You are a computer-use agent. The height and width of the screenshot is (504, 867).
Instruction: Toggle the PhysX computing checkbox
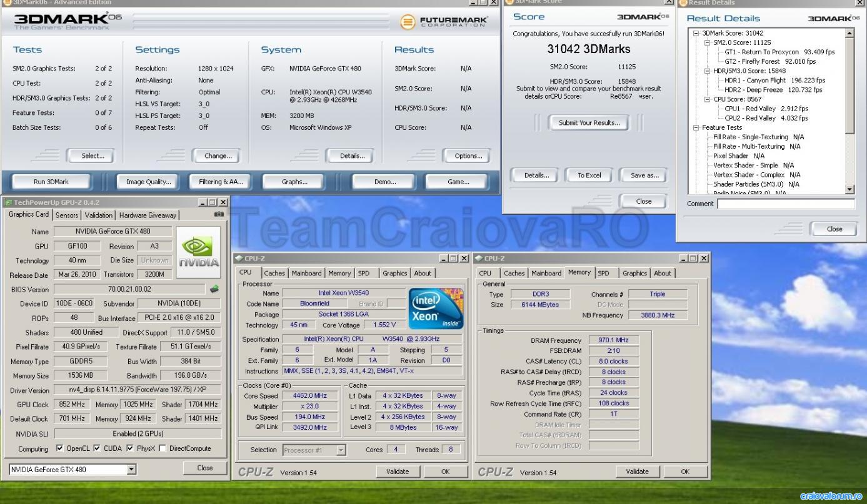pos(130,448)
